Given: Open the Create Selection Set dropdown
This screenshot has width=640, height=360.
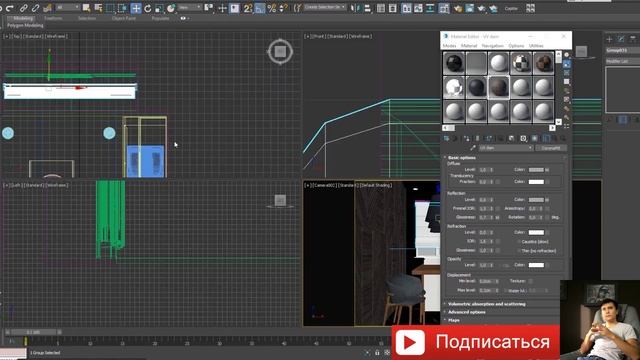Looking at the screenshot, I should pyautogui.click(x=325, y=7).
